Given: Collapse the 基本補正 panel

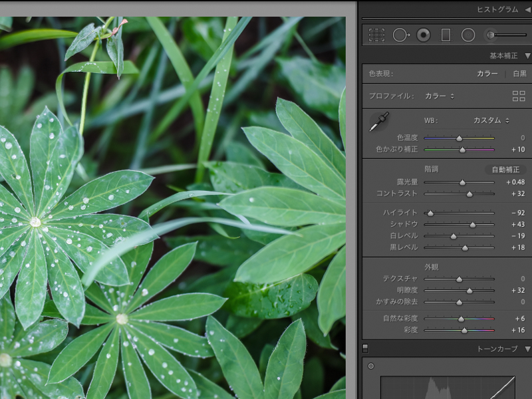Looking at the screenshot, I should tap(527, 56).
